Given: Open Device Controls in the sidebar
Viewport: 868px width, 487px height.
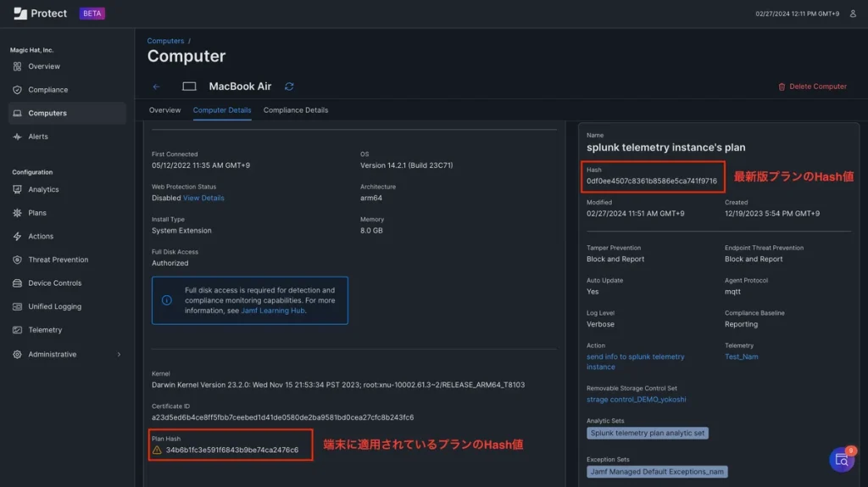Looking at the screenshot, I should coord(54,283).
